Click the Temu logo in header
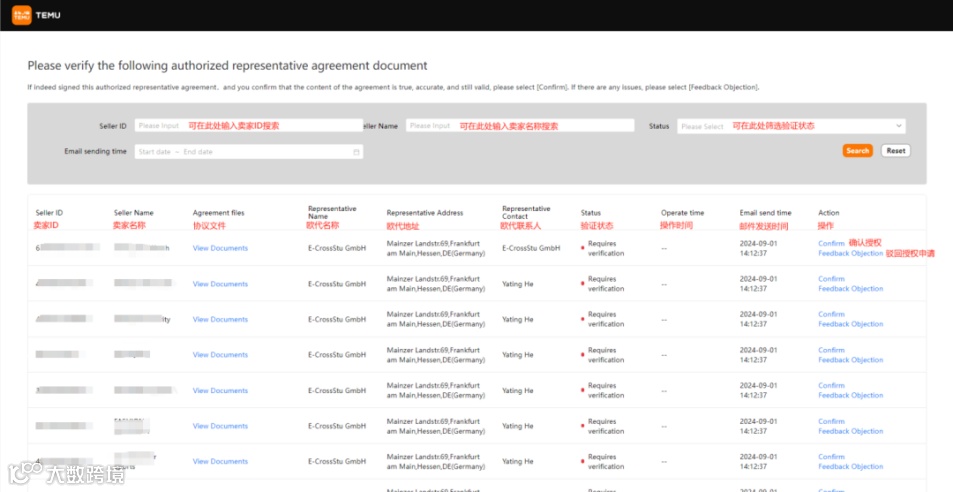This screenshot has width=953, height=492. 22,15
